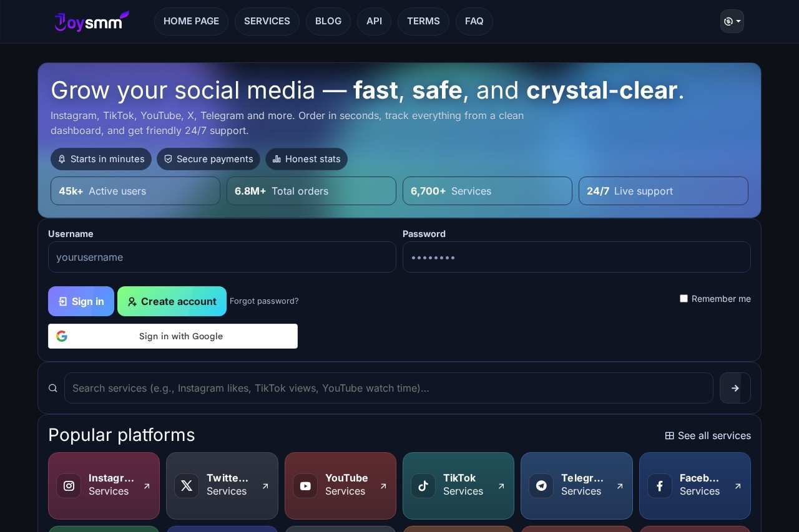
Task: Navigate to the BLOG page
Action: click(x=328, y=21)
